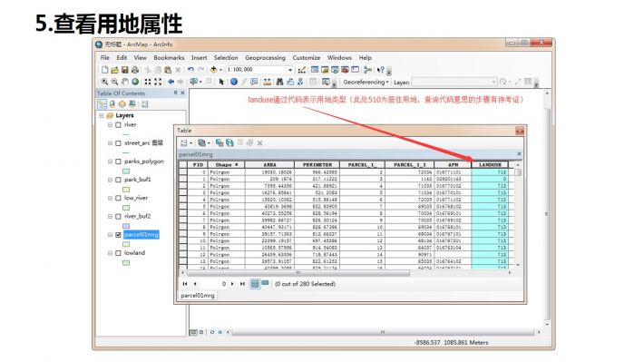
Task: Click Show selected records button in Table window
Action: click(265, 283)
